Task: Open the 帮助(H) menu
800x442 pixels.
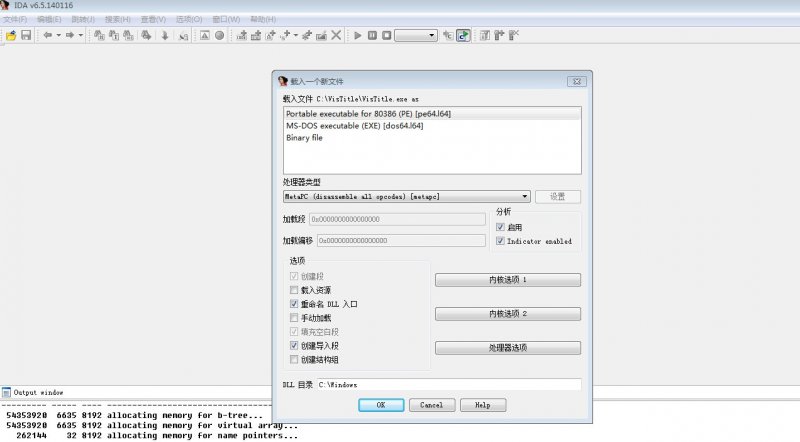Action: tap(263, 19)
